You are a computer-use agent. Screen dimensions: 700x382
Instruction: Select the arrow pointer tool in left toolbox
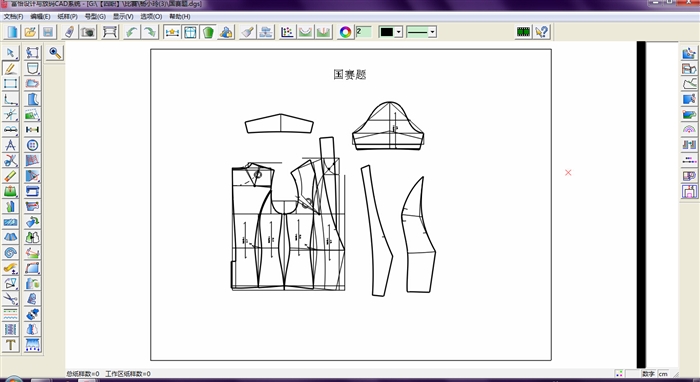[x=11, y=53]
